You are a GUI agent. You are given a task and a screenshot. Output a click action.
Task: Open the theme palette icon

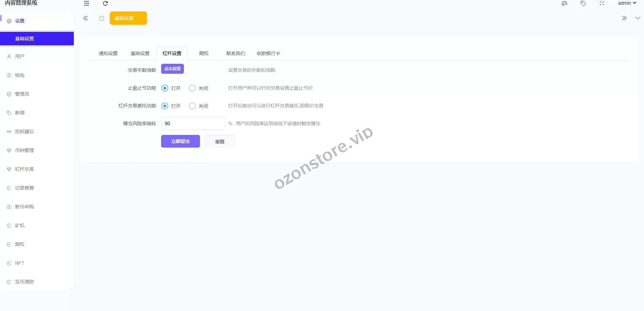564,3
